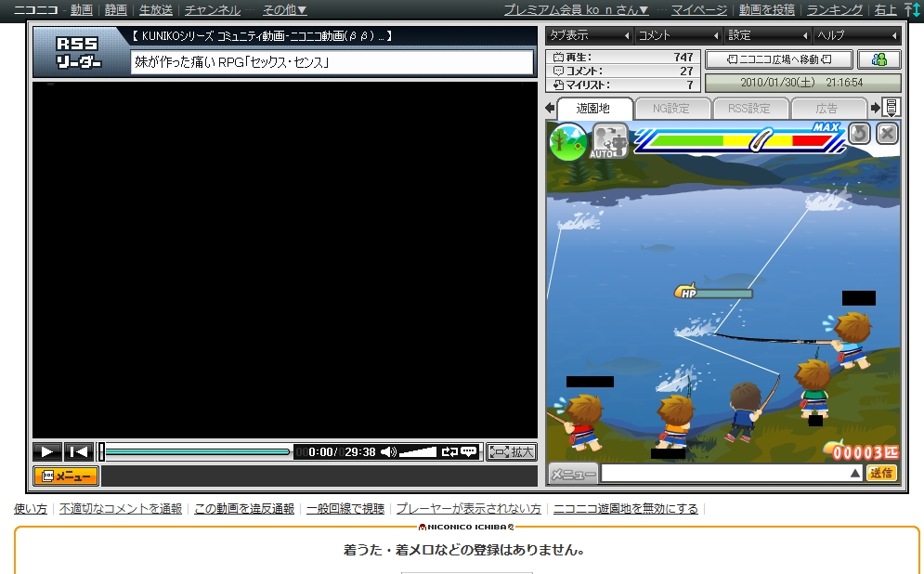Open the 動画 top menu link
The width and height of the screenshot is (924, 574).
(82, 10)
